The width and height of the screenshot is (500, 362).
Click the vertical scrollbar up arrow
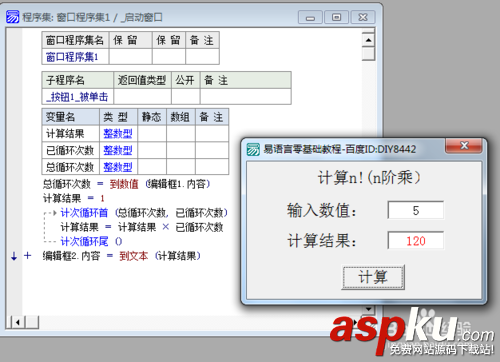[368, 40]
